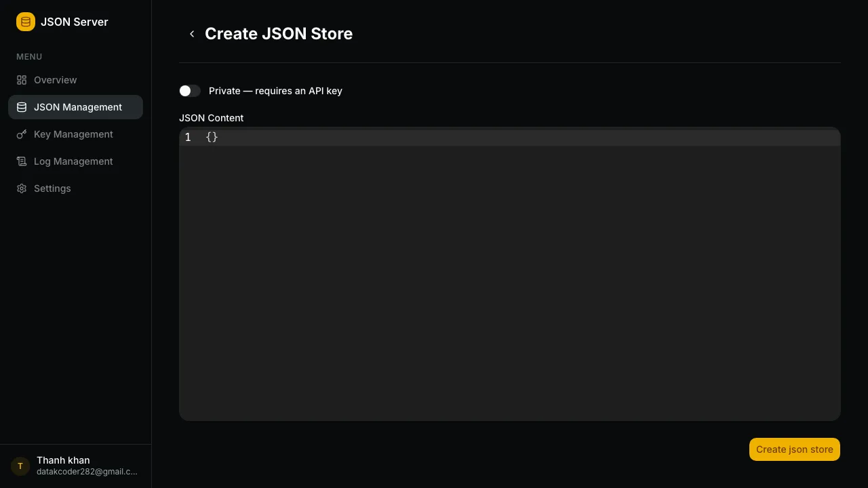Screen dimensions: 868x488
Task: Click the Create json store button
Action: coord(795,449)
